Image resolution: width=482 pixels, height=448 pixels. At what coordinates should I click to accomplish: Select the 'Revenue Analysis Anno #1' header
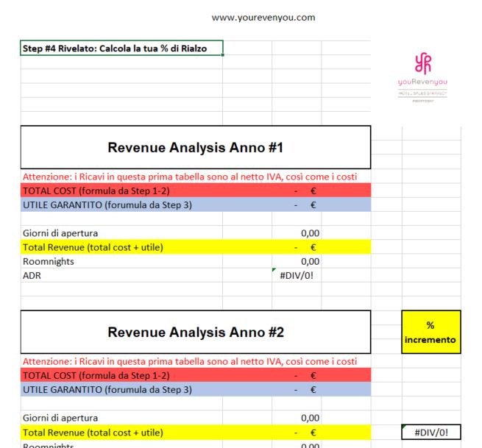[195, 147]
